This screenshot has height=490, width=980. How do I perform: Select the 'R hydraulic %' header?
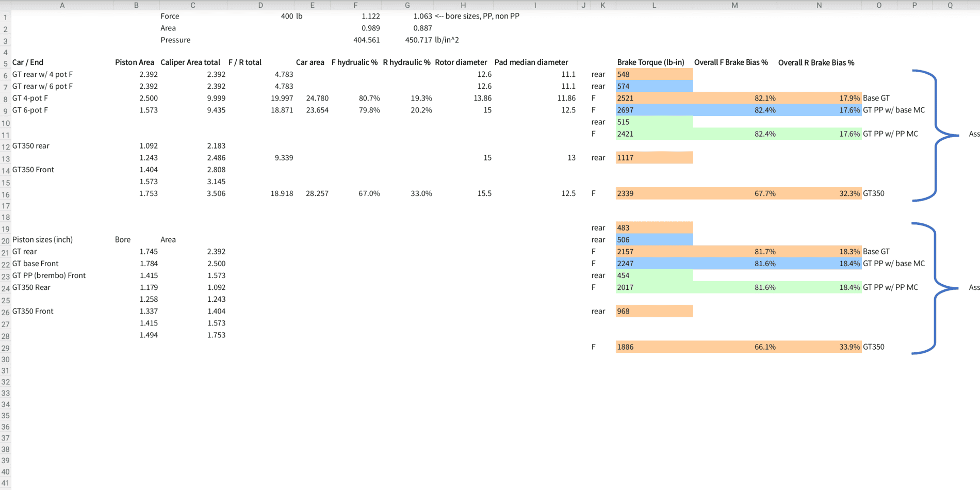[x=406, y=62]
